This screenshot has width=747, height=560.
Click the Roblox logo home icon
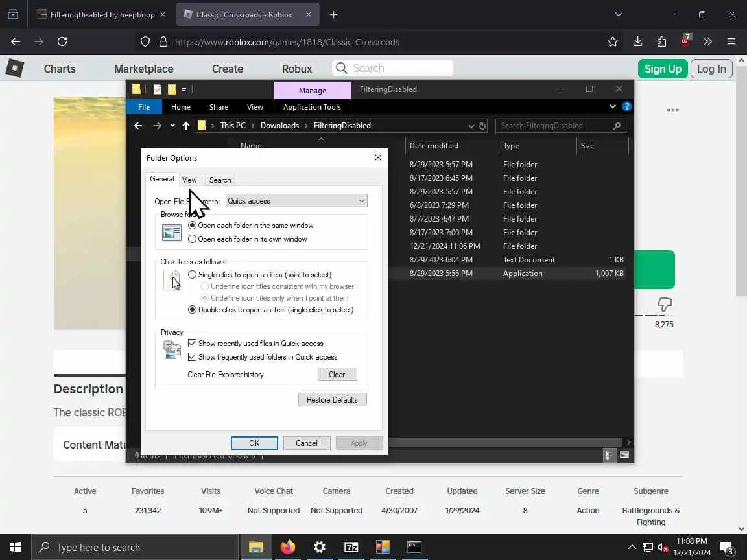click(15, 68)
